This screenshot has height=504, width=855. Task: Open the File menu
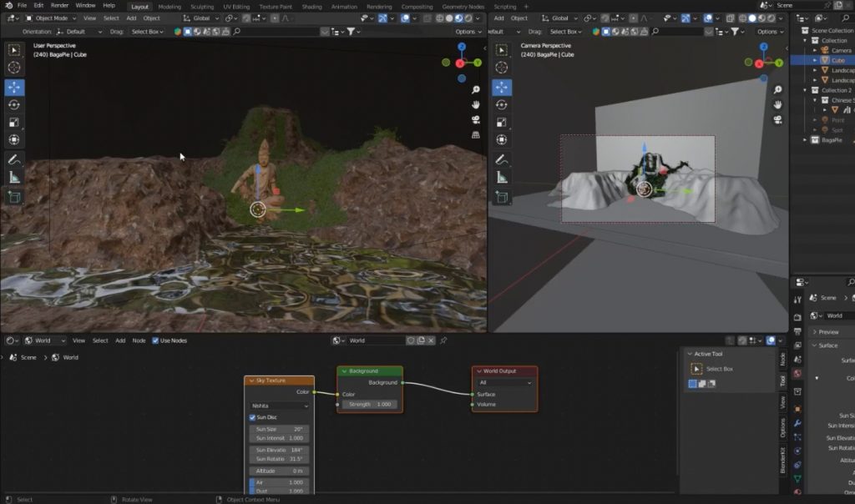point(22,6)
